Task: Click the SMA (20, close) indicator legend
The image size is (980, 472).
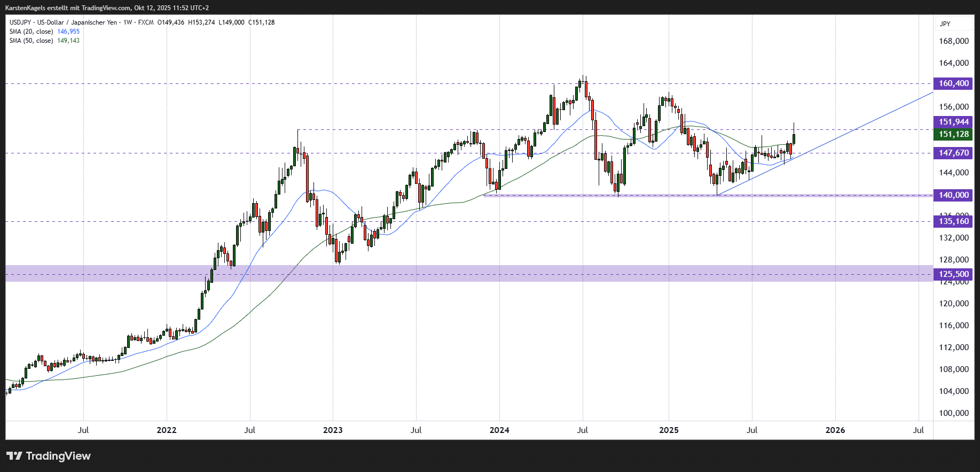Action: coord(31,32)
